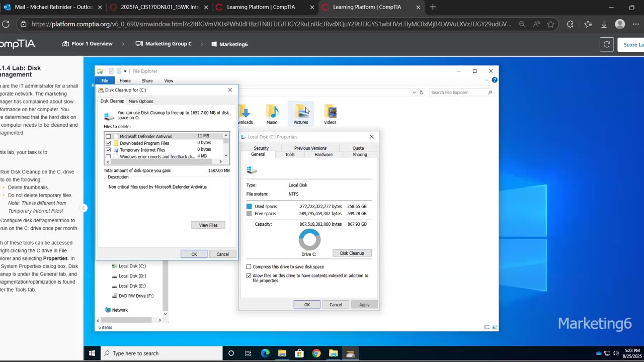Open the Security tab in Properties

pos(261,148)
